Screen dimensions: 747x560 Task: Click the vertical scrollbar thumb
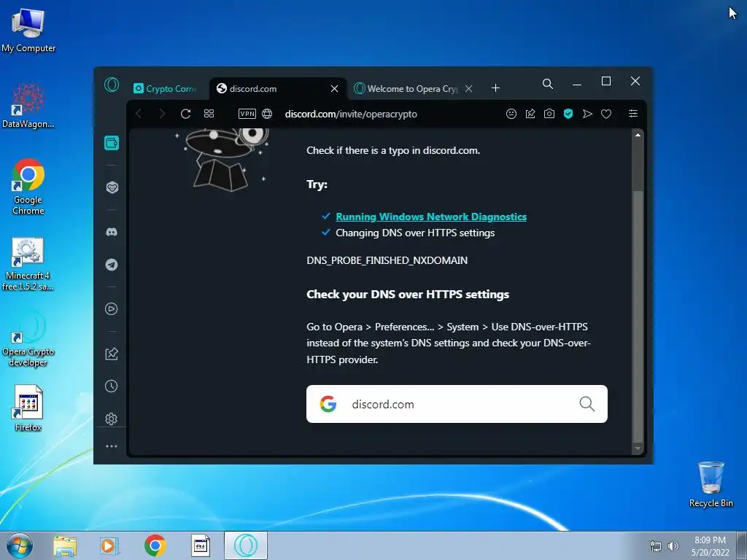(638, 316)
